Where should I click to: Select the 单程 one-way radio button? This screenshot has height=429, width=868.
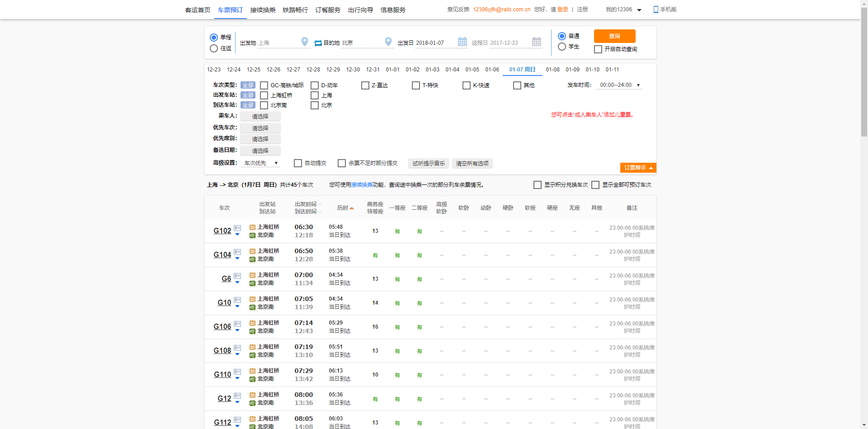click(x=214, y=38)
